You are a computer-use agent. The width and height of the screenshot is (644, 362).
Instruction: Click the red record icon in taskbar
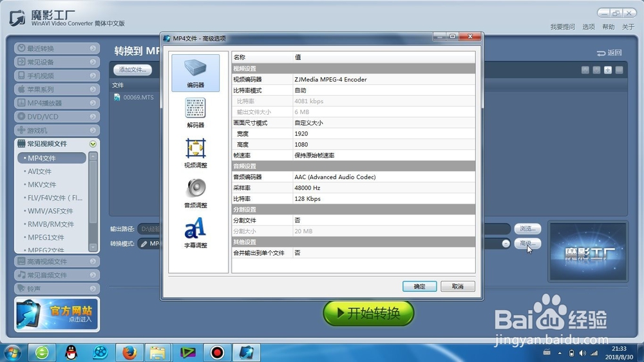[217, 352]
